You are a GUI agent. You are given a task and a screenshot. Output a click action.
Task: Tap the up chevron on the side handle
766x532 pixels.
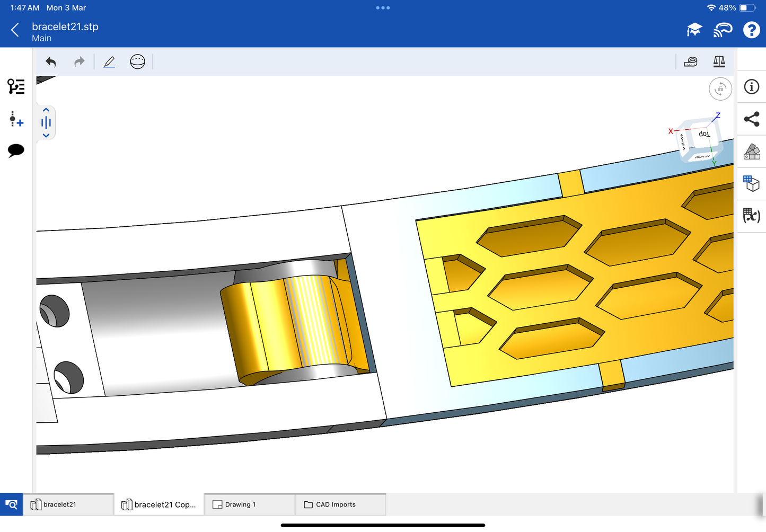point(46,110)
